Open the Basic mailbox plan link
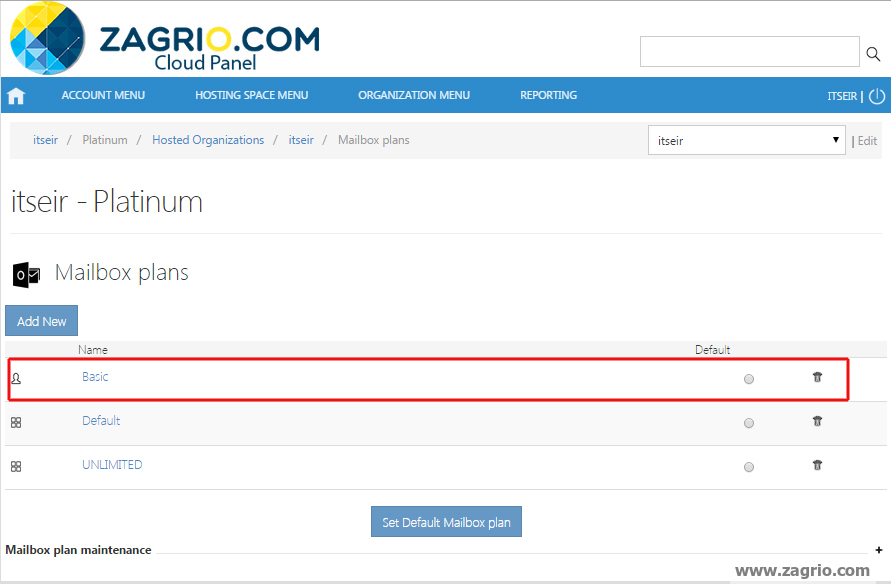This screenshot has height=584, width=891. 95,377
